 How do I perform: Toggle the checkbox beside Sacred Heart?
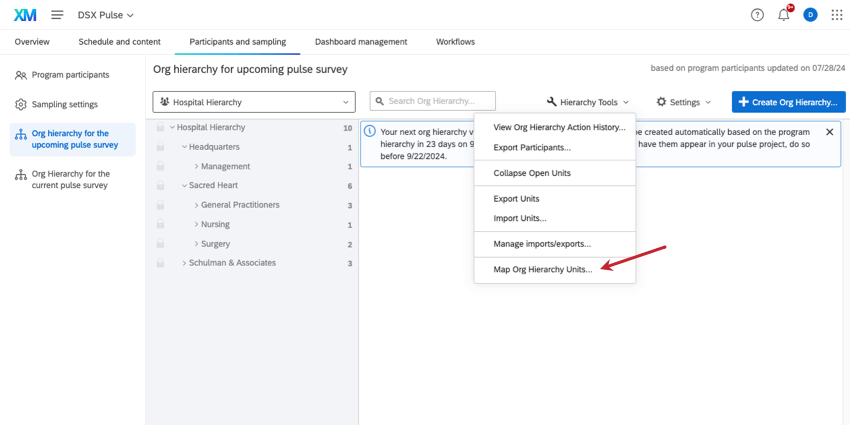(160, 186)
